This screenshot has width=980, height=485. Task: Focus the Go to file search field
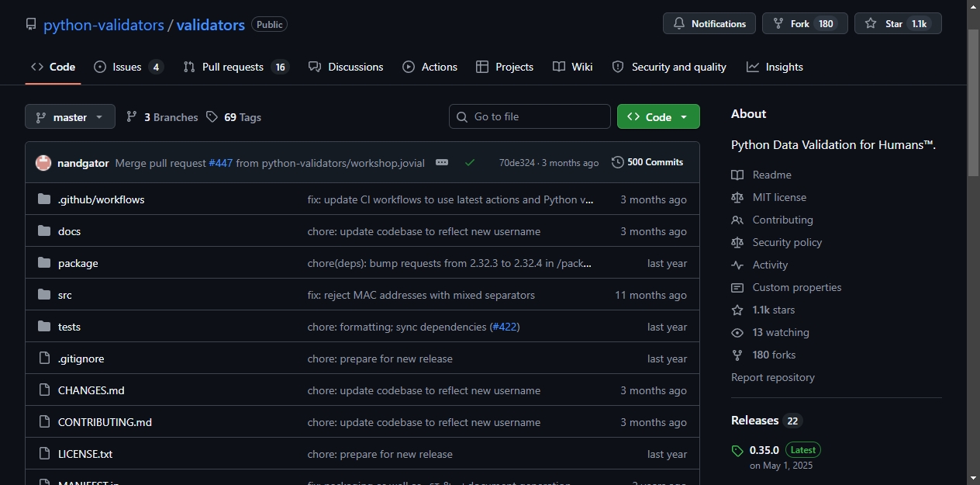[x=530, y=116]
